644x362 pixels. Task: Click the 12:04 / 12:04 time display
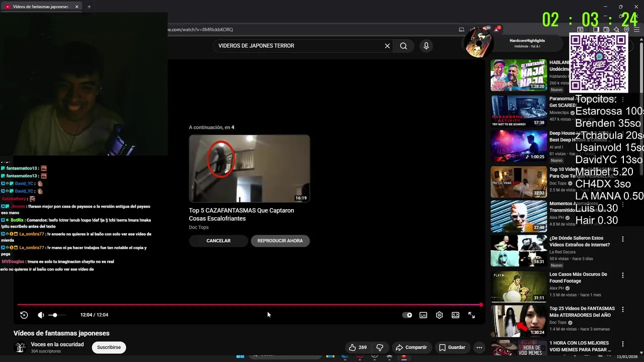click(94, 315)
